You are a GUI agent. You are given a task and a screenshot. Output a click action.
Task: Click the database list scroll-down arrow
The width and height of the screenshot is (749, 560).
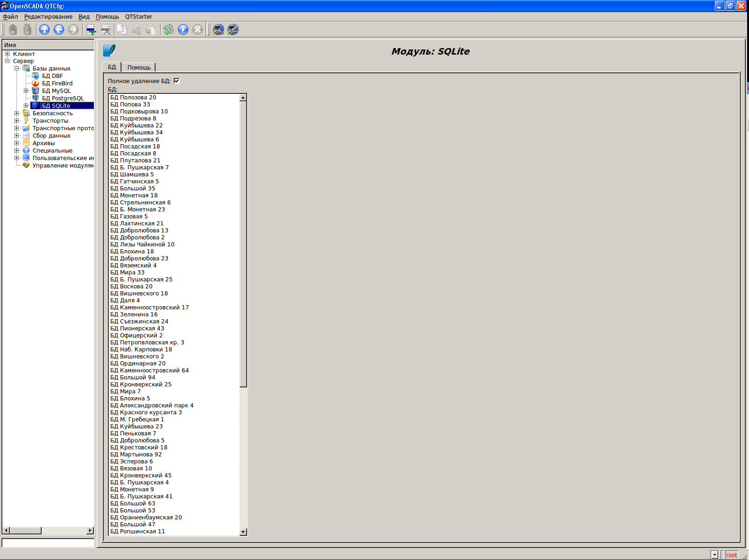click(x=243, y=532)
